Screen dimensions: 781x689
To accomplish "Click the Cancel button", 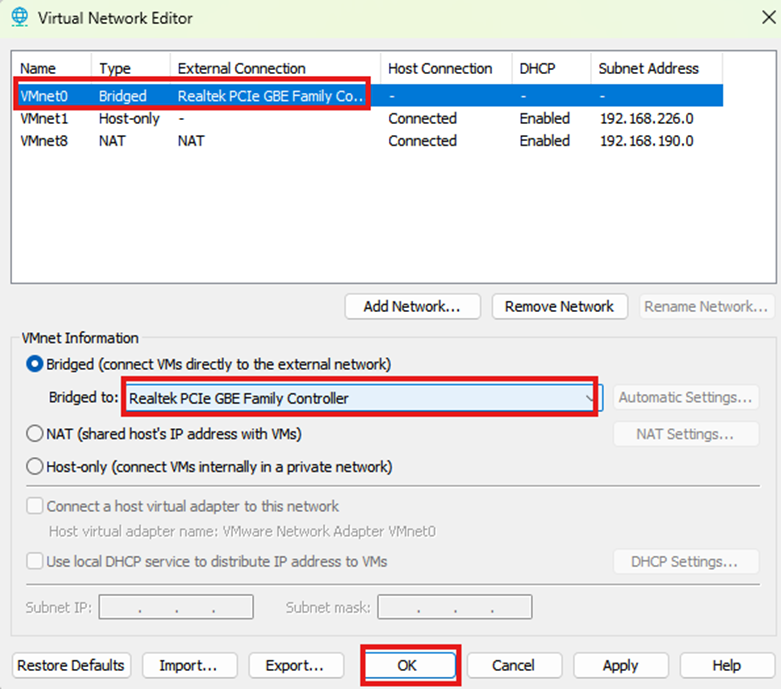I will click(514, 666).
